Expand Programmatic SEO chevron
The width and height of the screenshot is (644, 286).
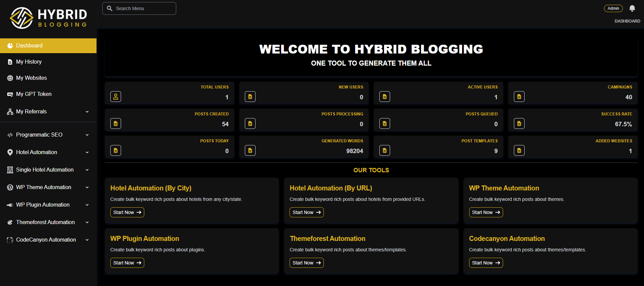coord(87,135)
